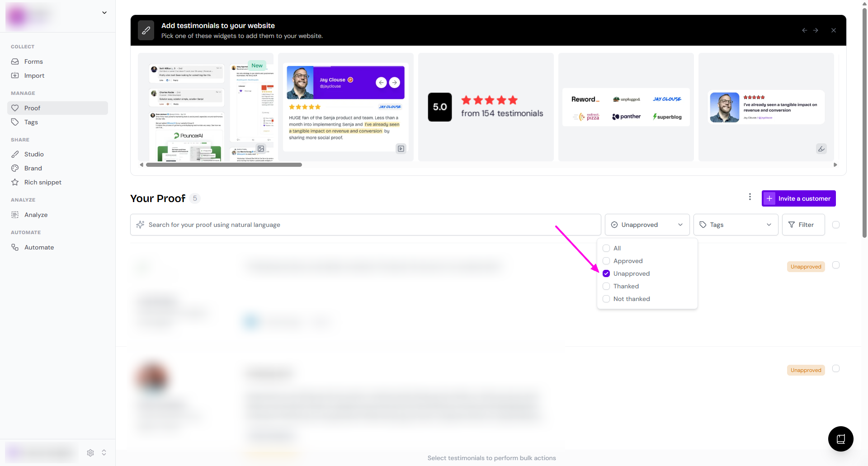Go to previous banner with left arrow
The height and width of the screenshot is (466, 868).
click(x=804, y=30)
